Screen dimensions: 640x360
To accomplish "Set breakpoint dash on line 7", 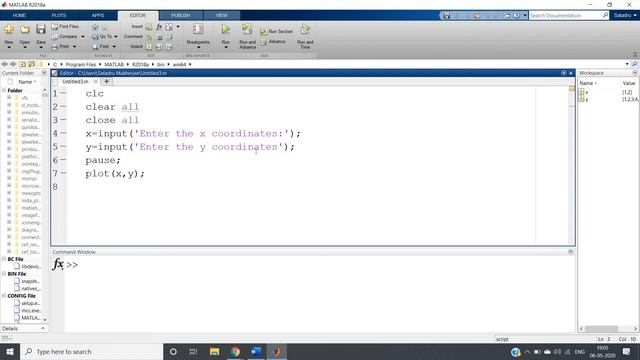I will pos(63,173).
